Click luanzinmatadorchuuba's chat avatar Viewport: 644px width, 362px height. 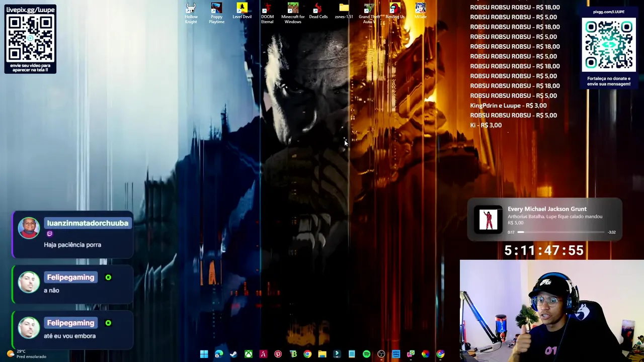point(29,228)
